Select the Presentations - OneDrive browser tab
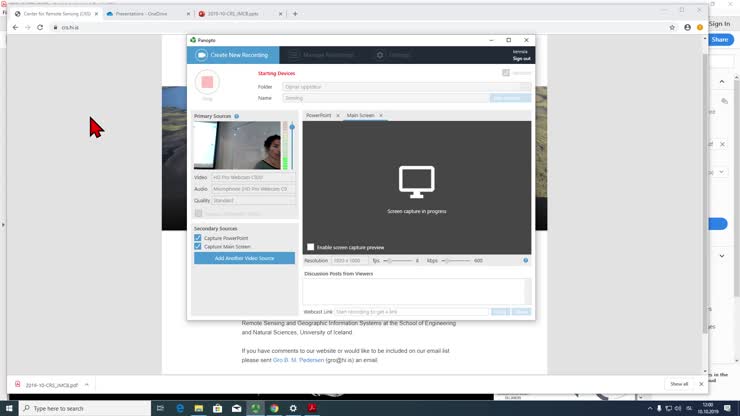740x416 pixels. click(142, 14)
